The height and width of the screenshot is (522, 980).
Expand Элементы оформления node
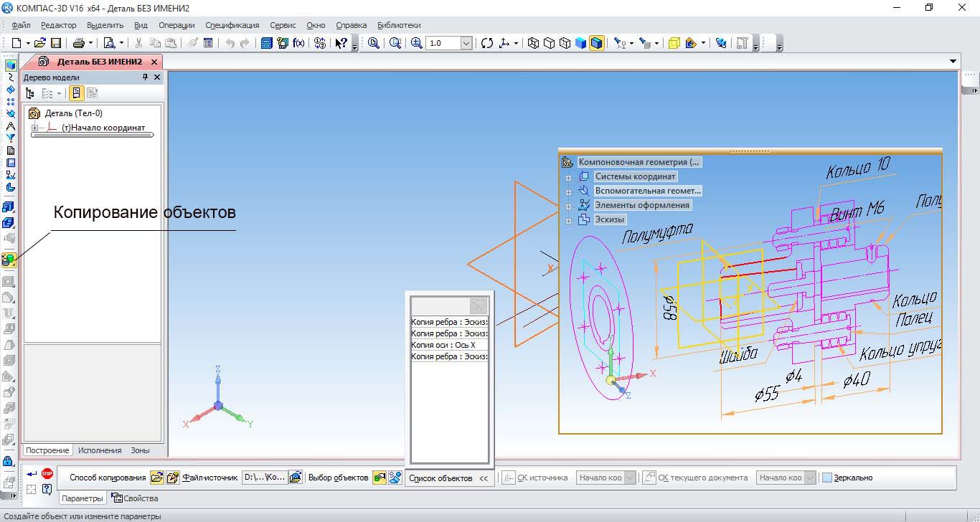coord(568,206)
